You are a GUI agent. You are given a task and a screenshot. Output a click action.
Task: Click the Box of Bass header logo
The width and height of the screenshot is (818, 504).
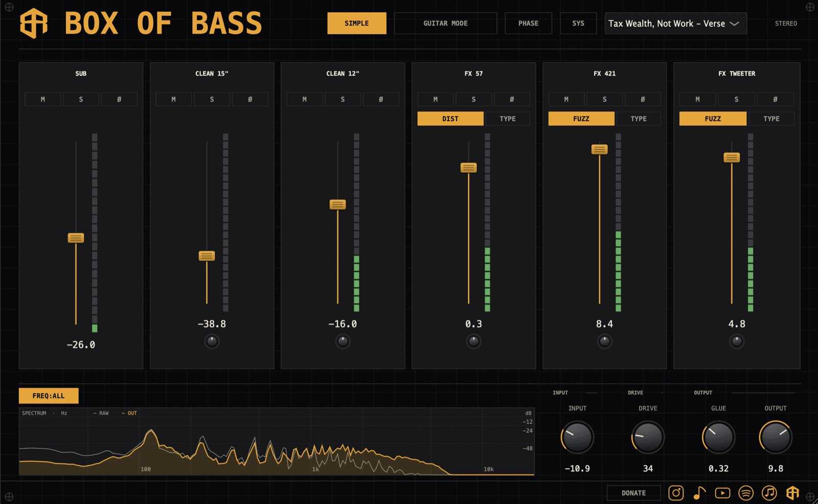coord(34,24)
